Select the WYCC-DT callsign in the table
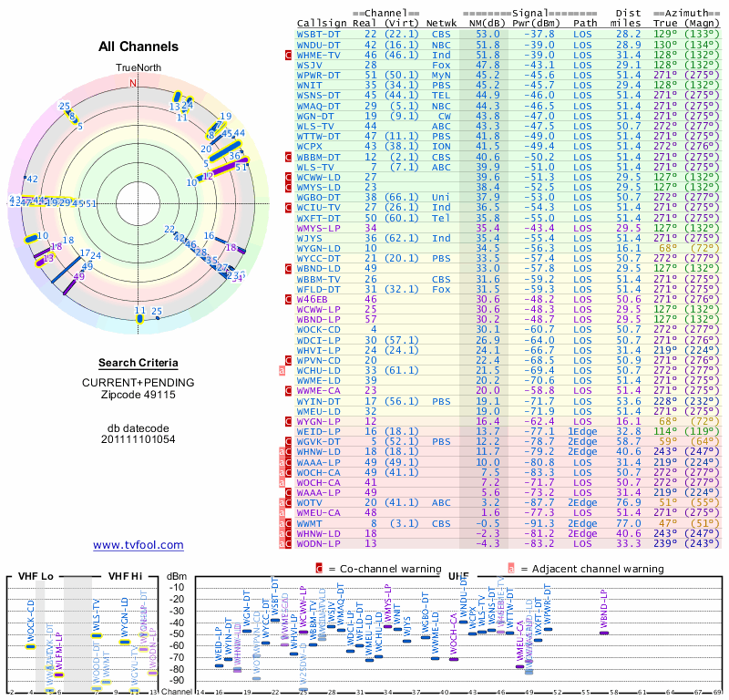The width and height of the screenshot is (729, 700). (318, 259)
